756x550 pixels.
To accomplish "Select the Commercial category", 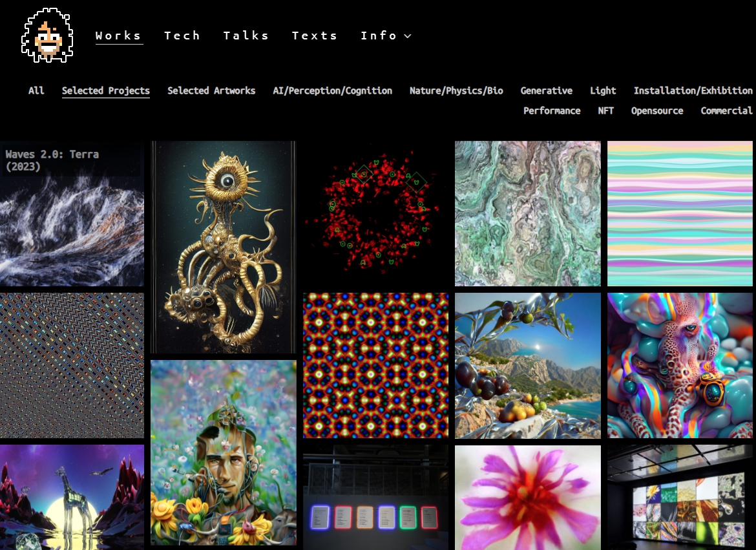I will coord(726,111).
